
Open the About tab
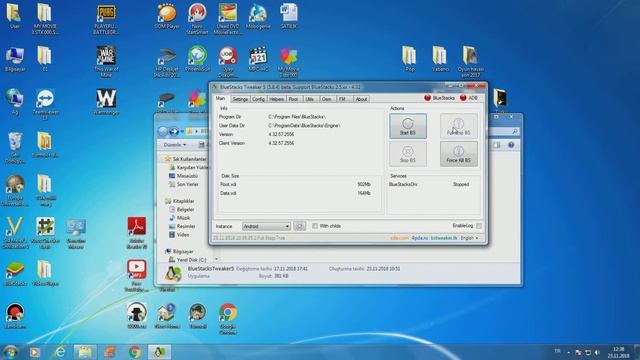[361, 99]
